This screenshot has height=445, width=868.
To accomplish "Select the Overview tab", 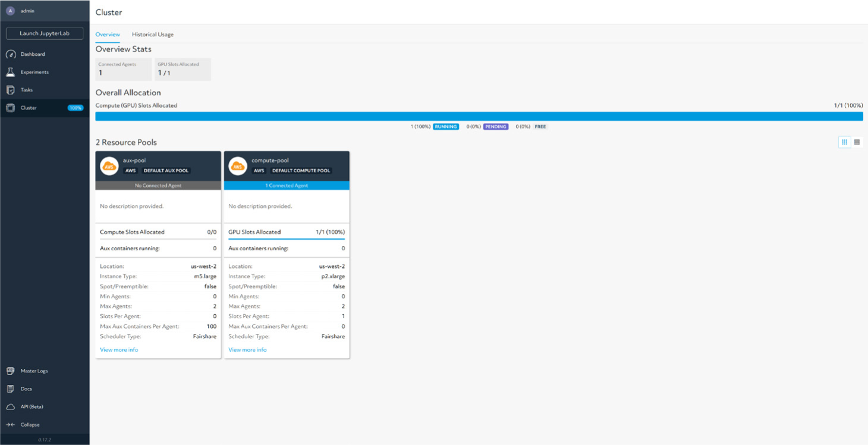I will pyautogui.click(x=108, y=34).
